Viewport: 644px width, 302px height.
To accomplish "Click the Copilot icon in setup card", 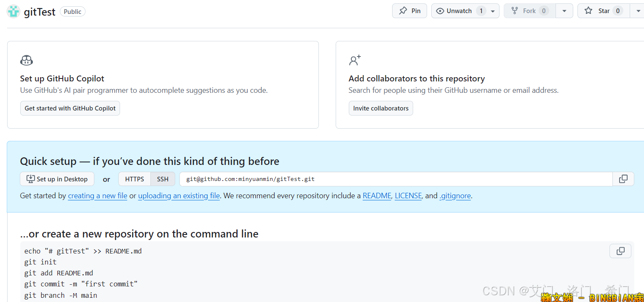I will point(27,60).
